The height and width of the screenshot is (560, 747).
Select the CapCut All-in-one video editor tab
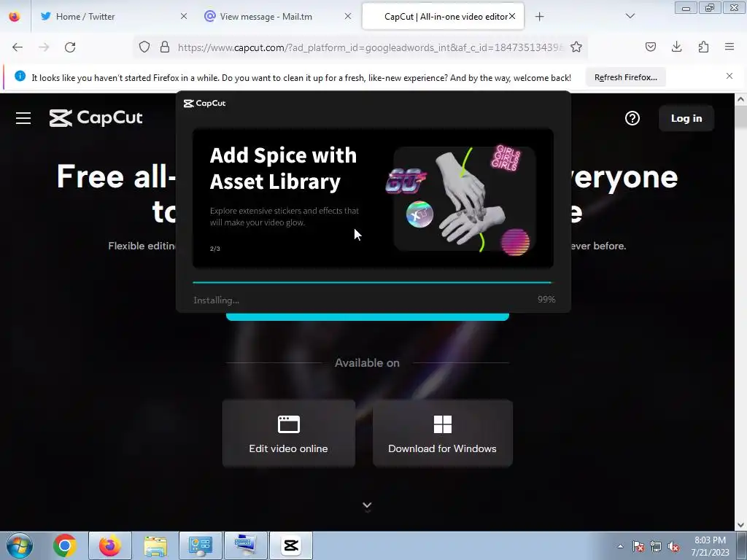tap(443, 17)
